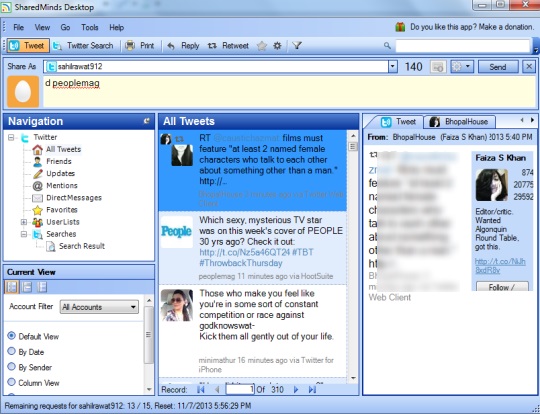Open the View menu
The height and width of the screenshot is (414, 540).
42,27
